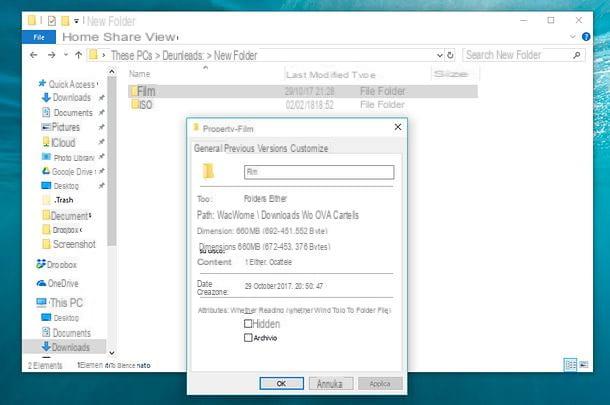
Task: Open the Dropbox folder under Quick Access
Action: (x=65, y=230)
